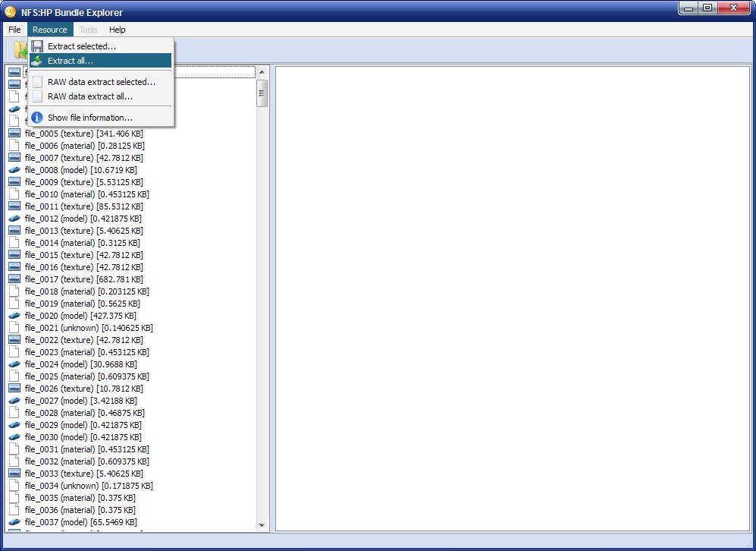
Task: Select file_0015 (texture) row
Action: [x=83, y=255]
